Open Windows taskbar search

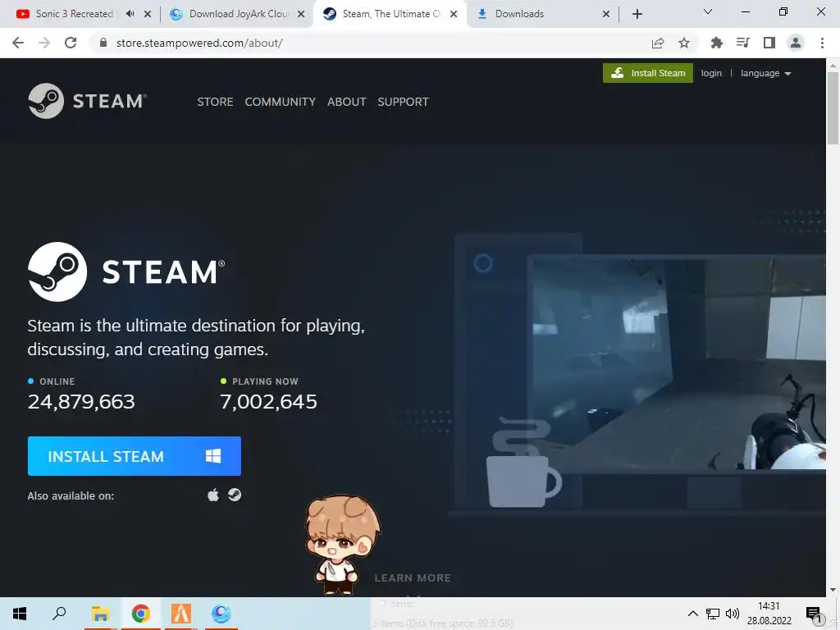pyautogui.click(x=59, y=614)
